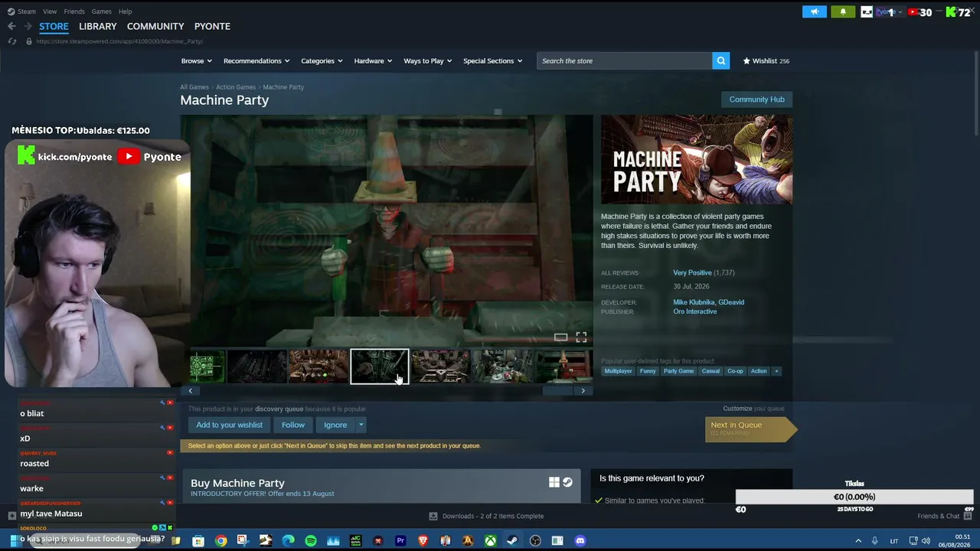Focus the Search the store field
The image size is (980, 551).
click(625, 60)
